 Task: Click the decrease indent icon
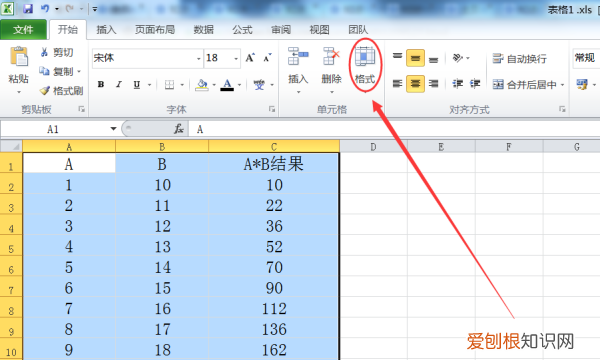(x=458, y=83)
